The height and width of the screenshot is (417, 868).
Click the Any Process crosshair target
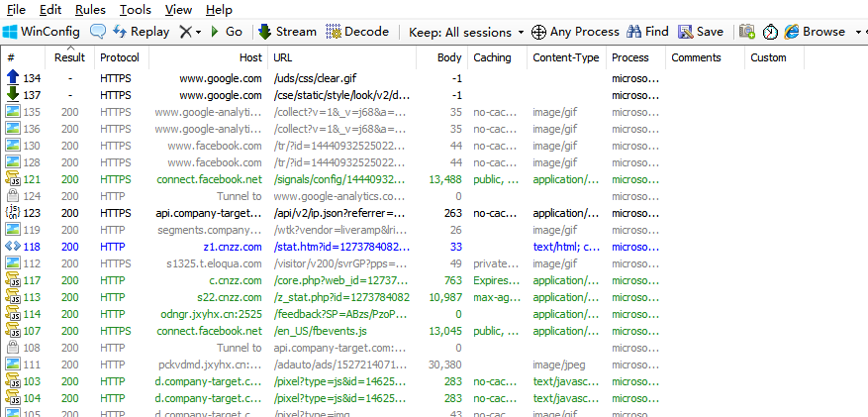point(575,32)
